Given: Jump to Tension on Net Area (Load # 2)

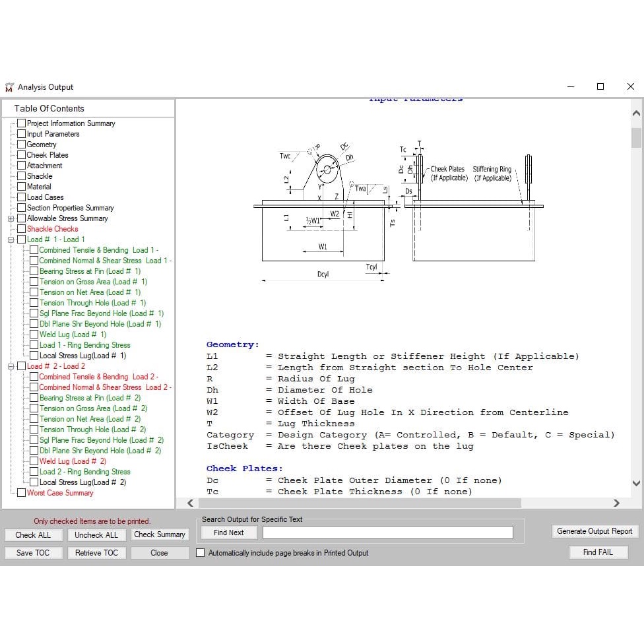Looking at the screenshot, I should [x=90, y=419].
